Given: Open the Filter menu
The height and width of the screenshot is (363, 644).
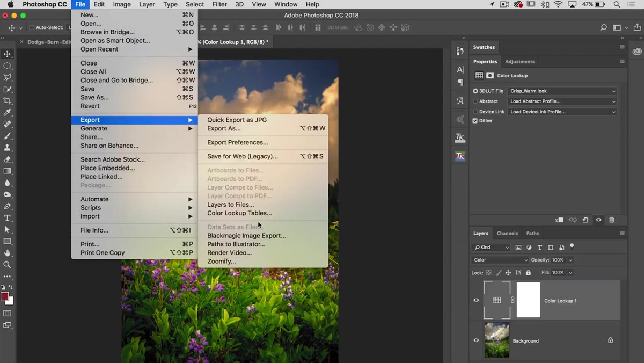Looking at the screenshot, I should click(x=219, y=4).
